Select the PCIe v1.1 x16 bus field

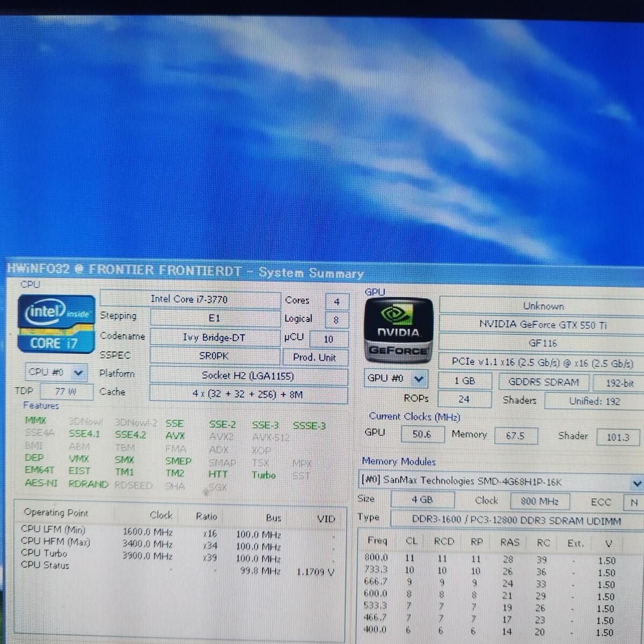point(542,363)
